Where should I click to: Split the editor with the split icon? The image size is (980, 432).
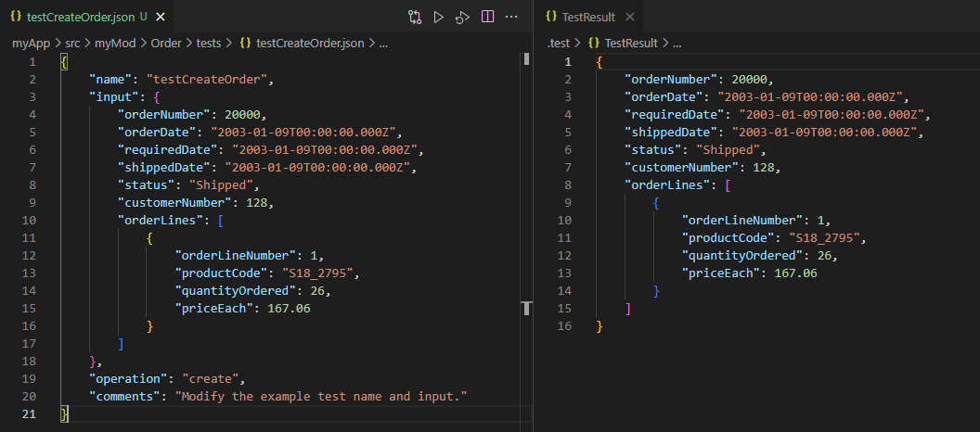click(487, 17)
